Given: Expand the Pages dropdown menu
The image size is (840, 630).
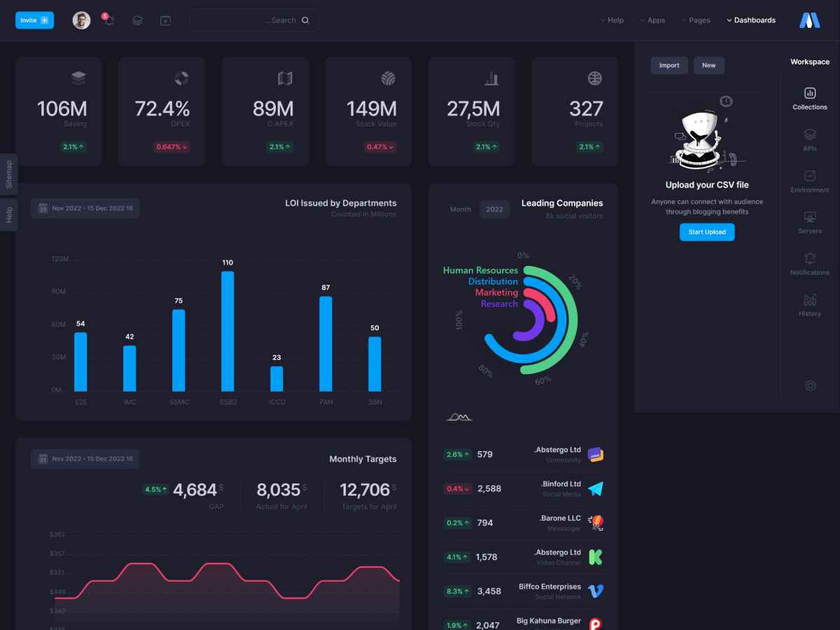Looking at the screenshot, I should click(x=696, y=20).
